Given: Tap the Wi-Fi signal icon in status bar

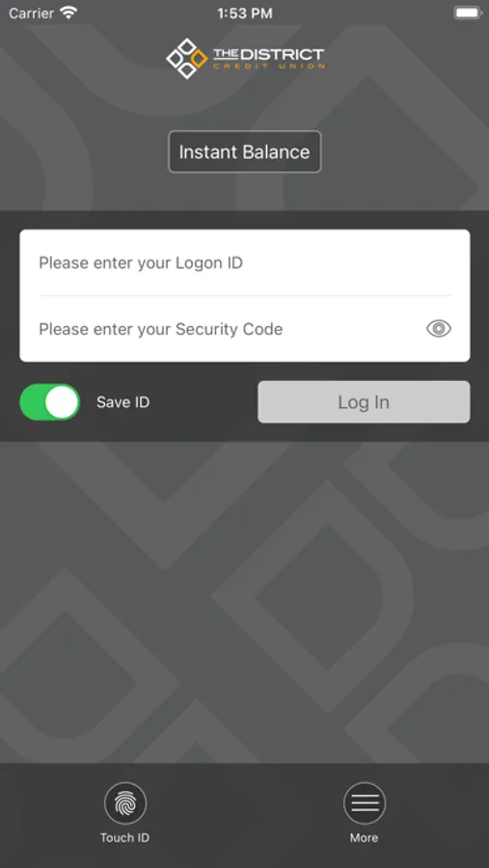Looking at the screenshot, I should click(68, 13).
